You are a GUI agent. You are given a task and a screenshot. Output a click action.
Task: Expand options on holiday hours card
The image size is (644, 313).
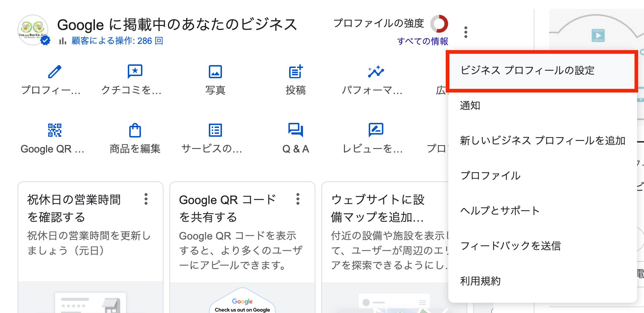pos(146,199)
